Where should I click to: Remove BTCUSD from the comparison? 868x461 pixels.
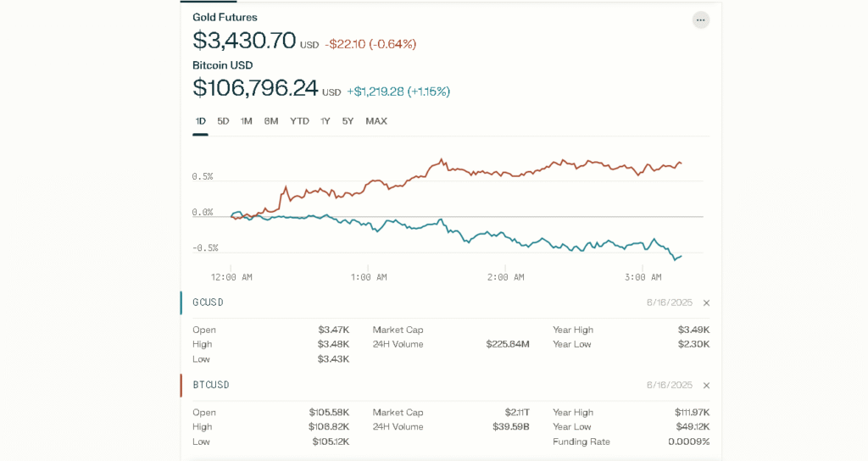(706, 385)
